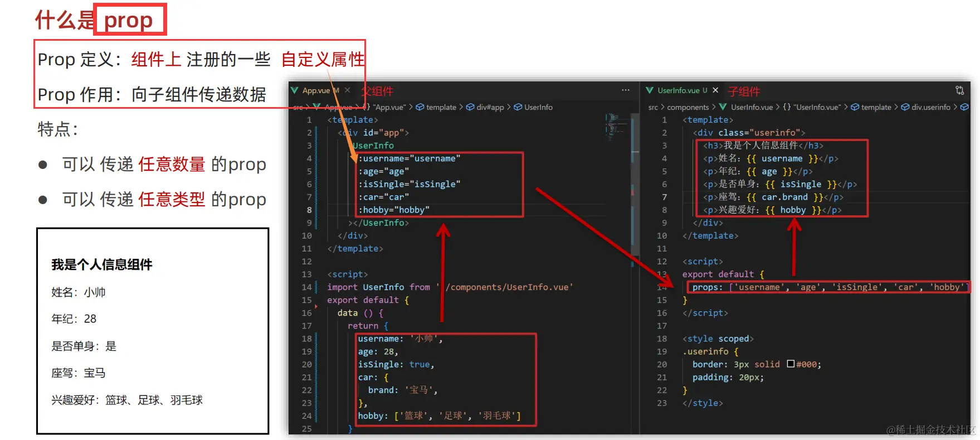Click the closing </UserInfo> tag line
The width and height of the screenshot is (980, 440).
(379, 223)
